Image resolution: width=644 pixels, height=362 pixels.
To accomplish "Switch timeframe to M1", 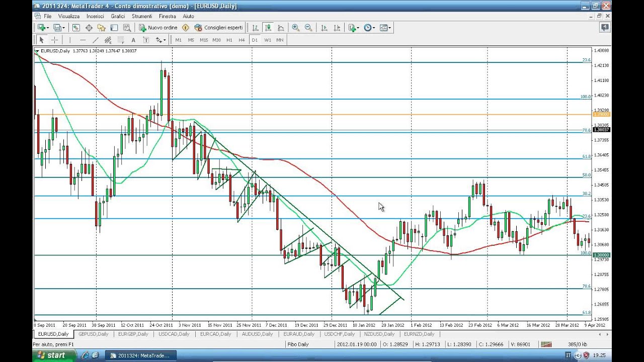I will click(178, 40).
